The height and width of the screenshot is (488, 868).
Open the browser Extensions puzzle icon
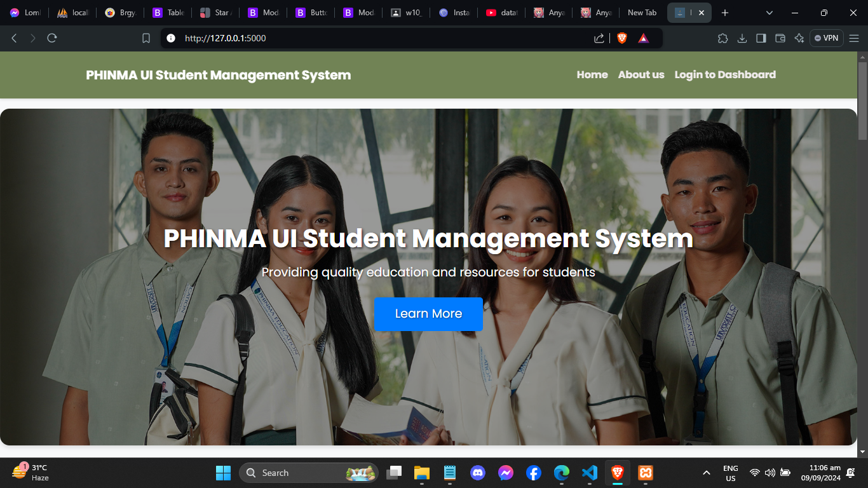722,38
